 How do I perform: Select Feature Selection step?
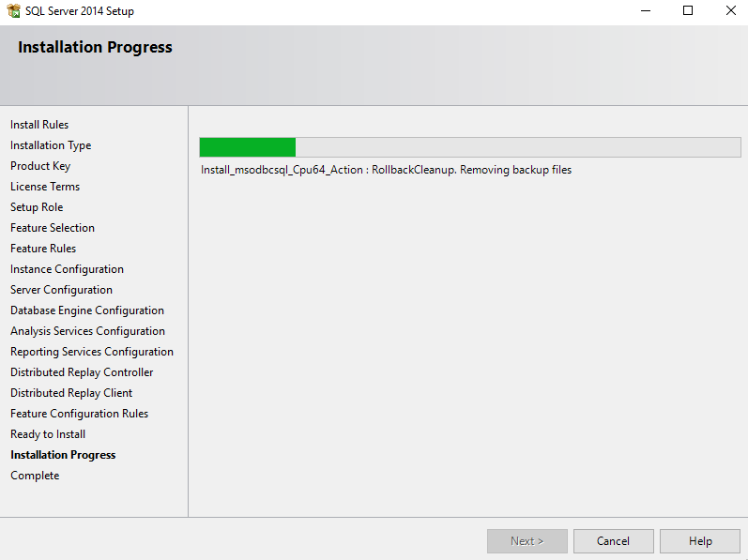53,228
